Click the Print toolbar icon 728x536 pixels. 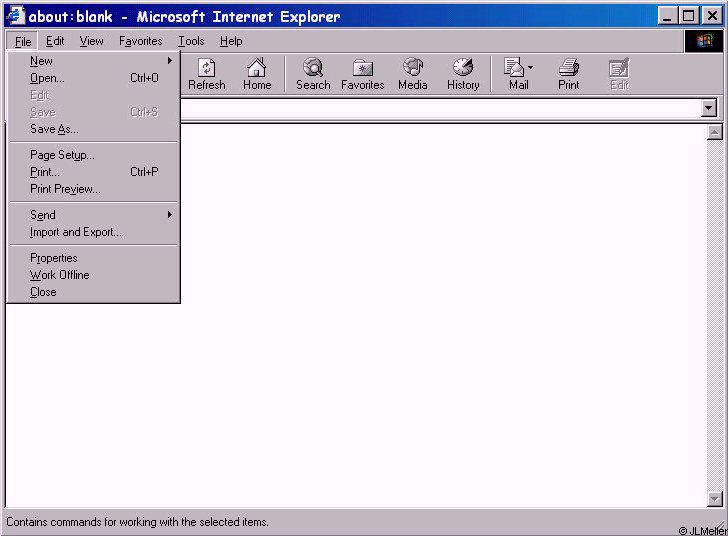pos(569,74)
